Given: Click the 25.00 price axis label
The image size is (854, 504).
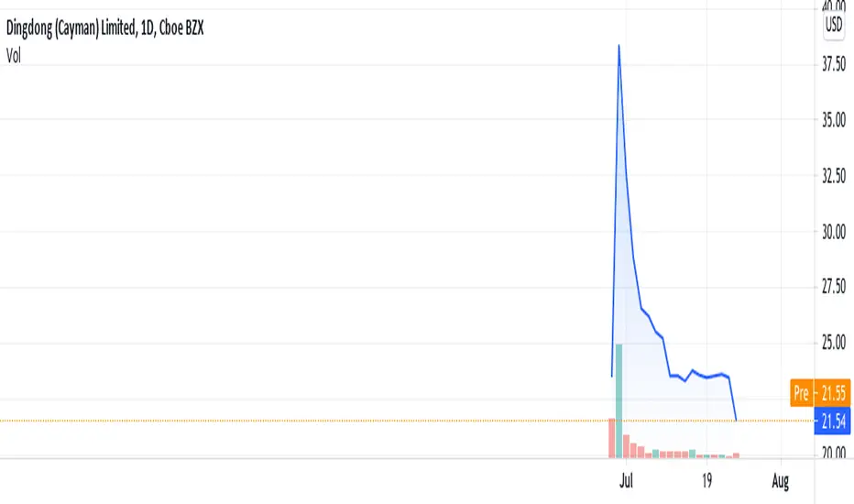Looking at the screenshot, I should 834,343.
